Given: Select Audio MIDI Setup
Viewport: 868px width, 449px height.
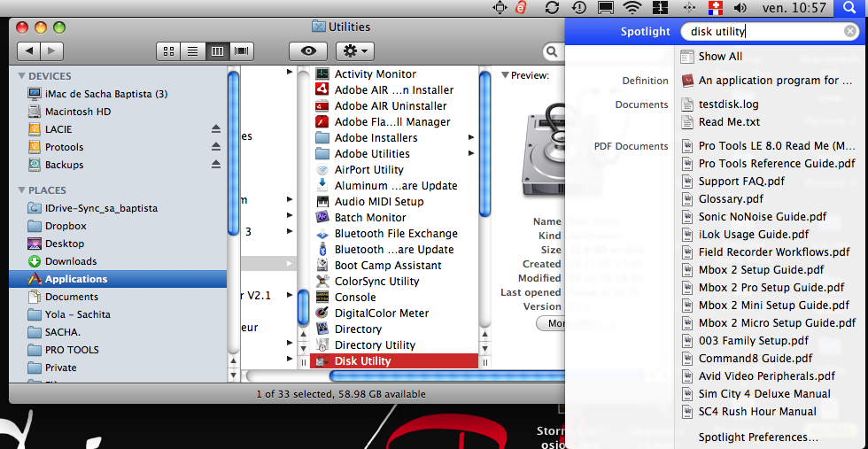Looking at the screenshot, I should pos(379,202).
